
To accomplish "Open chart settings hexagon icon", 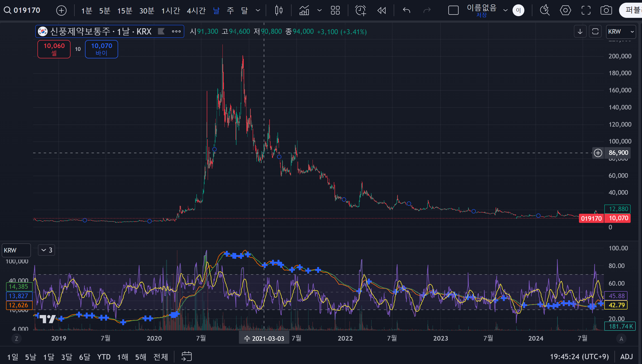I will [x=565, y=11].
